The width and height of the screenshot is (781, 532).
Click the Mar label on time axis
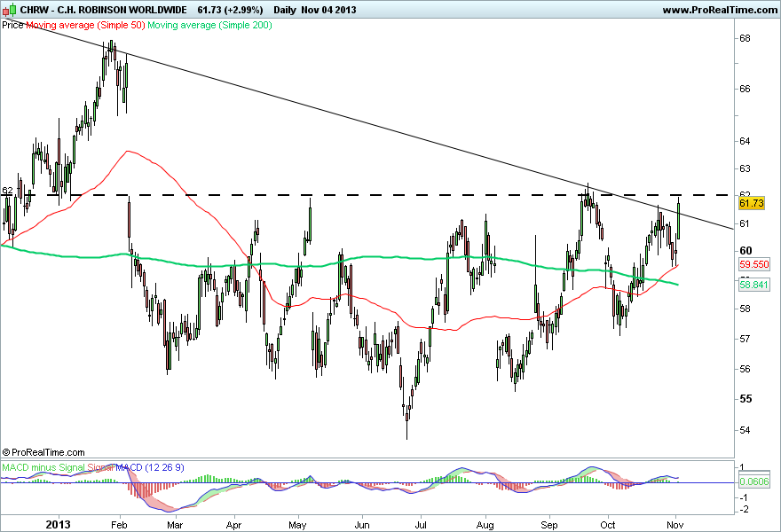[x=175, y=525]
